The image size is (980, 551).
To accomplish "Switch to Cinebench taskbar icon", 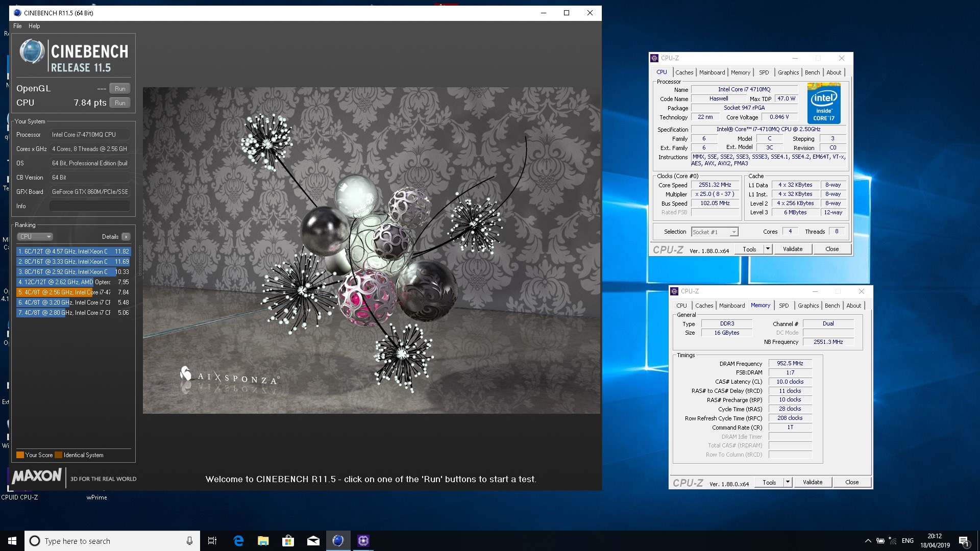I will click(338, 541).
